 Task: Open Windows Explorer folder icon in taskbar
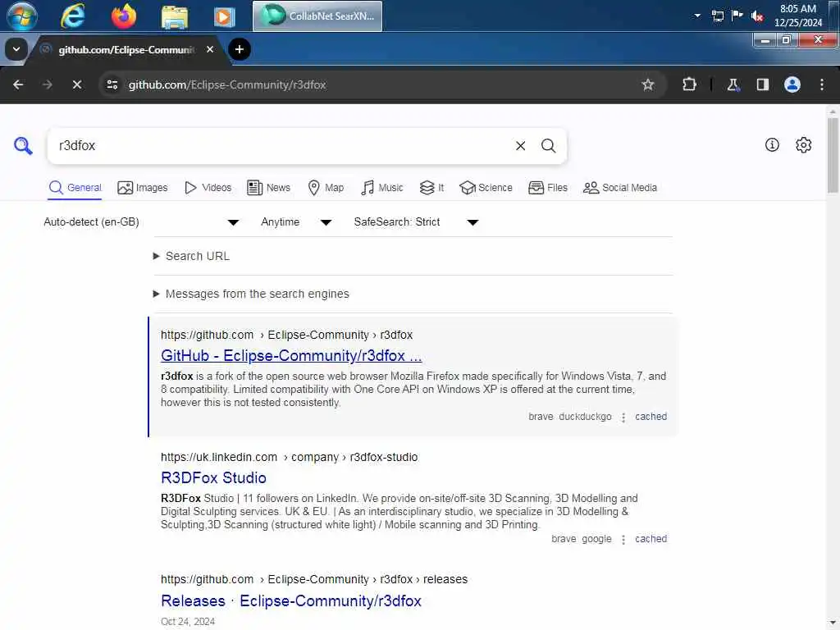click(175, 16)
